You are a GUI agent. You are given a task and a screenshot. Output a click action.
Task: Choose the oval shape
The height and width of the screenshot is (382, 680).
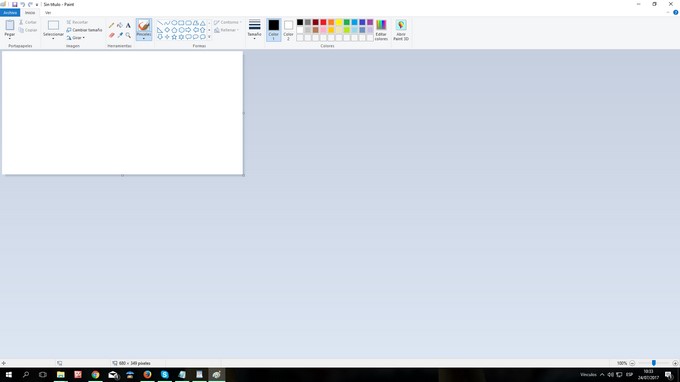[174, 23]
